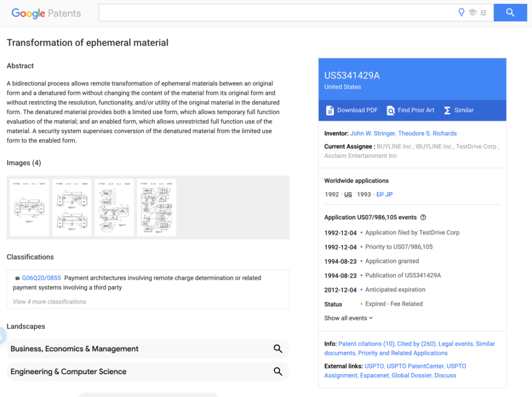Open Cited by (260) link
The image size is (532, 397).
pyautogui.click(x=417, y=344)
